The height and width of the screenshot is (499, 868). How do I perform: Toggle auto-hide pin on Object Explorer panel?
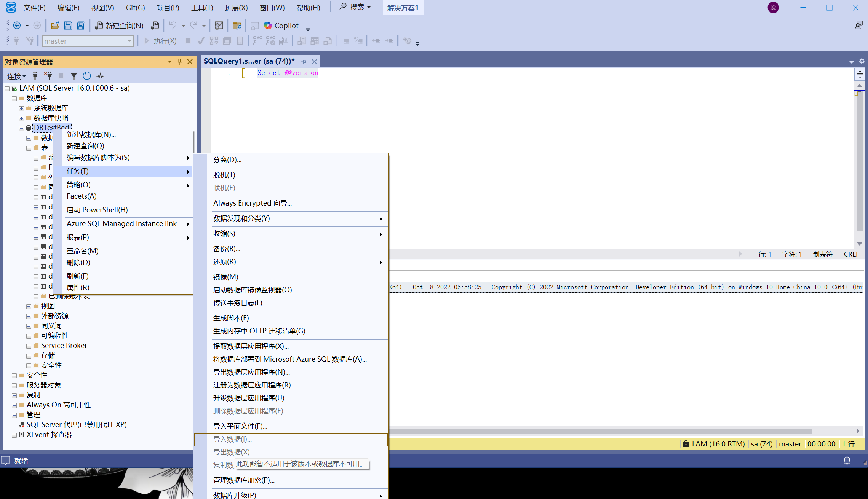(180, 62)
